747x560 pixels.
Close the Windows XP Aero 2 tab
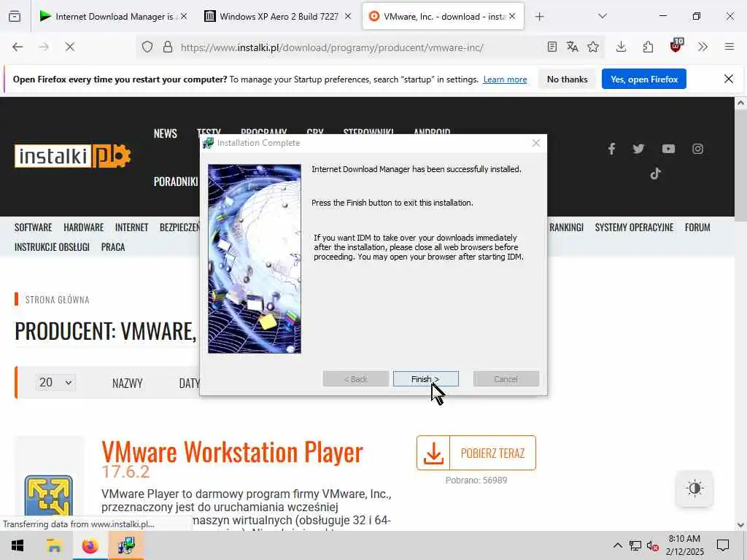[x=348, y=17]
